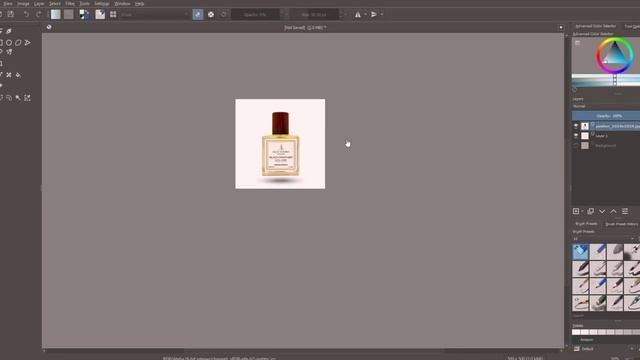Expand the horizontal mirror options arrow

(365, 14)
